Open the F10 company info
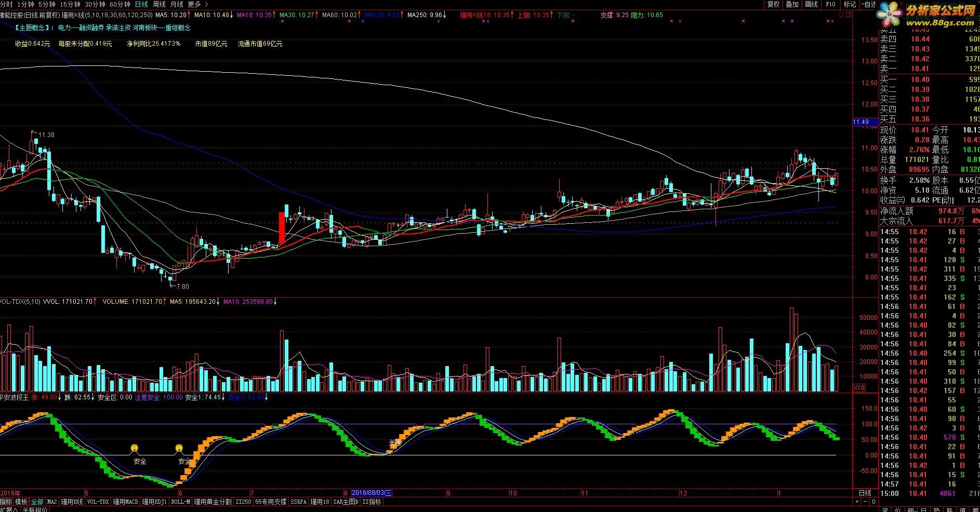 pyautogui.click(x=830, y=4)
